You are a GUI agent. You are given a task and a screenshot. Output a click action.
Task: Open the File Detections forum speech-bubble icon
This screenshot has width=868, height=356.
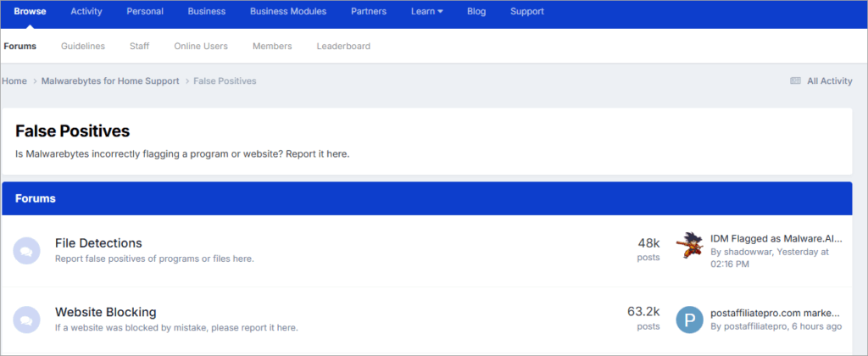pos(26,251)
